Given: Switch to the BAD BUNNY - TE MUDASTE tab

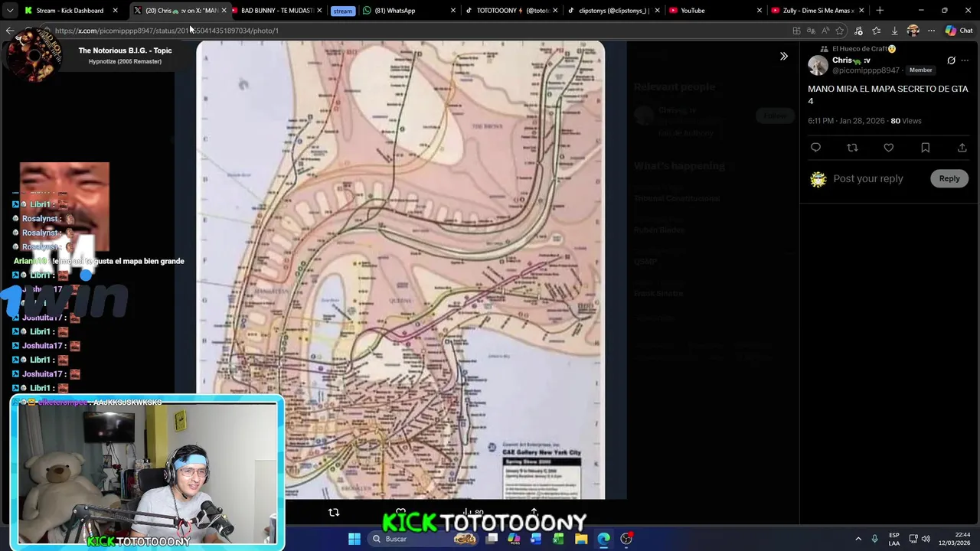Looking at the screenshot, I should [x=277, y=11].
